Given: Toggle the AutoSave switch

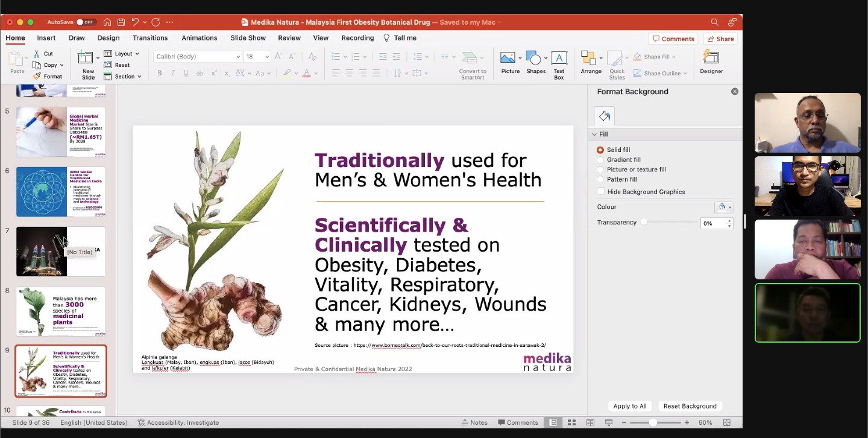Looking at the screenshot, I should 86,22.
